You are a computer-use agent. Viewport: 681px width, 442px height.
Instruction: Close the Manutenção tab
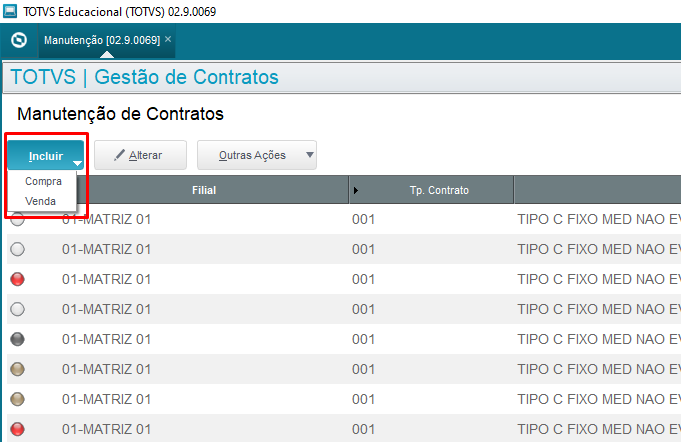168,40
